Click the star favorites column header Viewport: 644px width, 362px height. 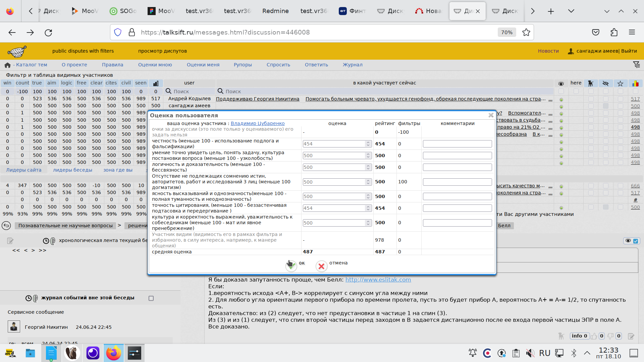coord(620,83)
